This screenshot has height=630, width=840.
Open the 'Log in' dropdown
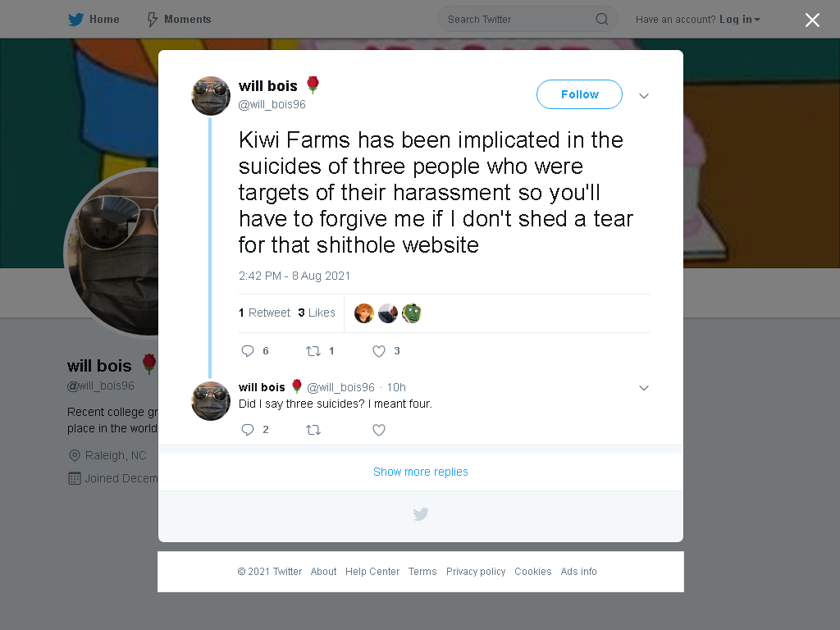pos(739,20)
